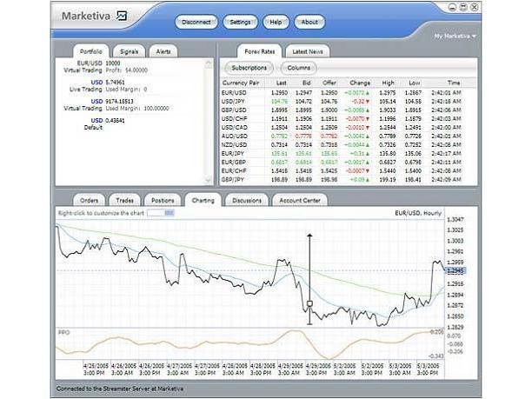Click the PPO indicator label

[x=63, y=332]
